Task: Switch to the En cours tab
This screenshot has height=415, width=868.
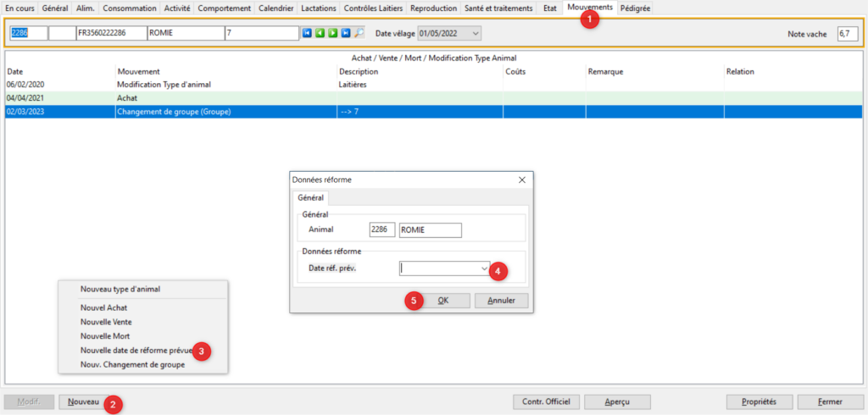Action: click(19, 8)
